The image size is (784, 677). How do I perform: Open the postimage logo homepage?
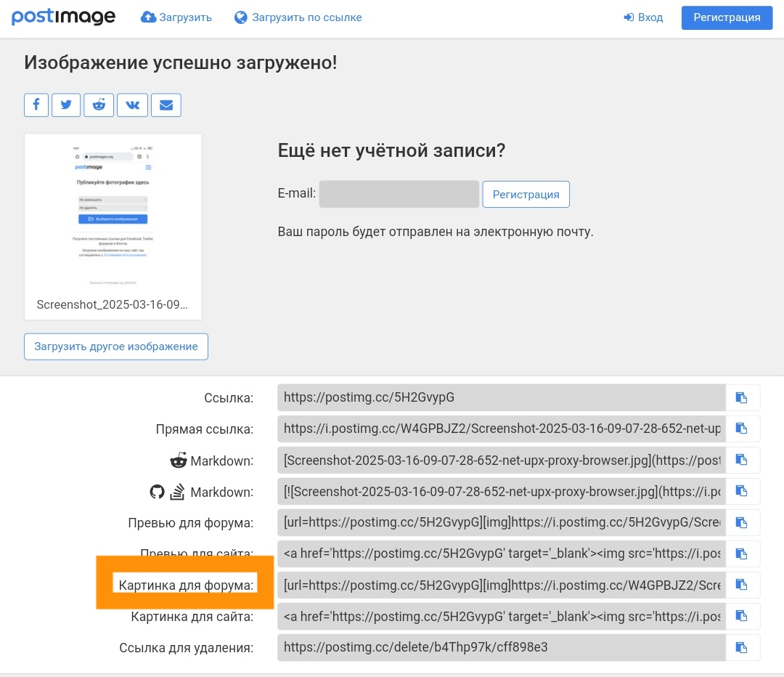[x=63, y=17]
